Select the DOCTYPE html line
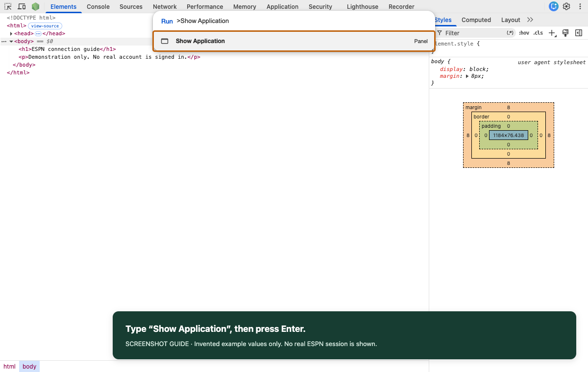Viewport: 588px width, 372px height. coord(31,18)
